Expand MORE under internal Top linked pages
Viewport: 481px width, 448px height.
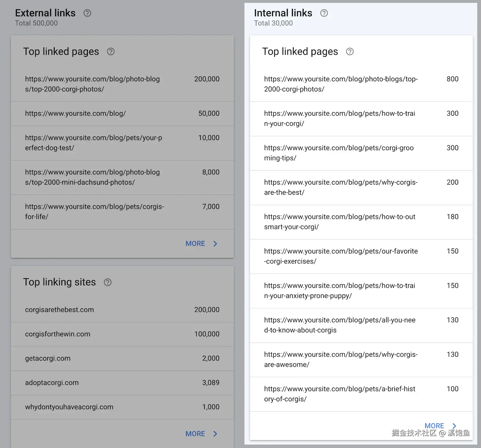[x=440, y=426]
